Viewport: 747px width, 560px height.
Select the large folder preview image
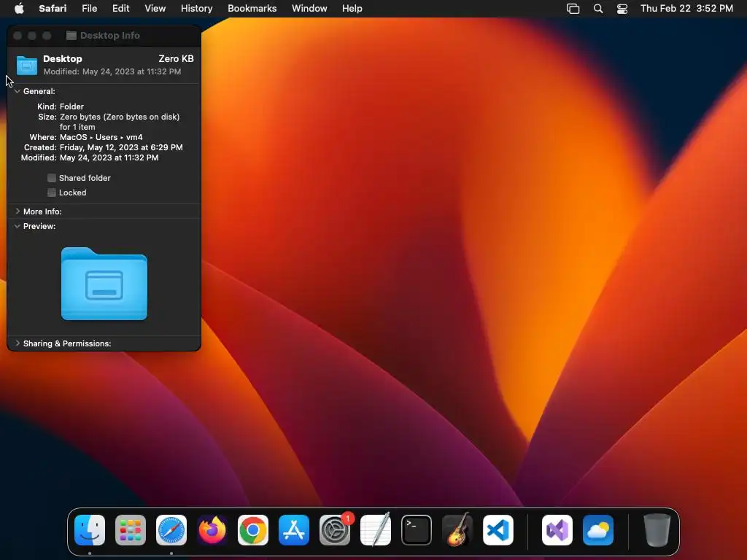[104, 284]
